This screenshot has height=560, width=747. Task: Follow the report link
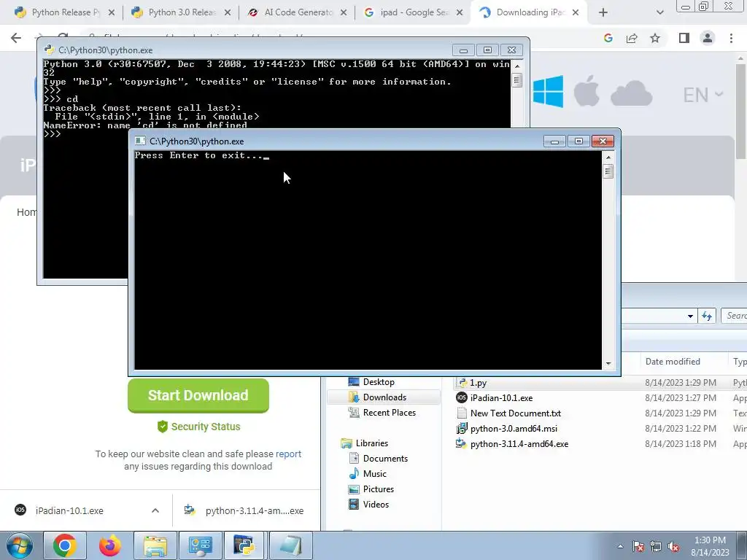(x=288, y=454)
